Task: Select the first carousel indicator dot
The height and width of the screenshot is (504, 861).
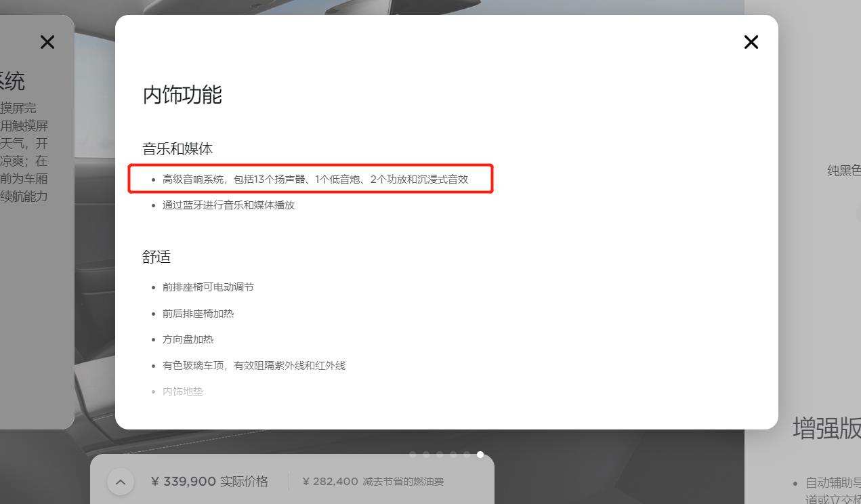Action: 413,455
